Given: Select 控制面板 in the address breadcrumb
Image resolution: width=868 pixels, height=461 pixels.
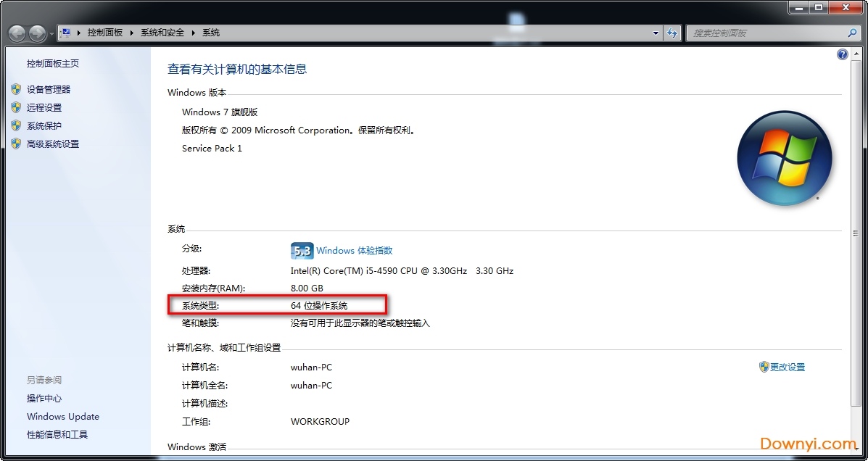Looking at the screenshot, I should (104, 33).
